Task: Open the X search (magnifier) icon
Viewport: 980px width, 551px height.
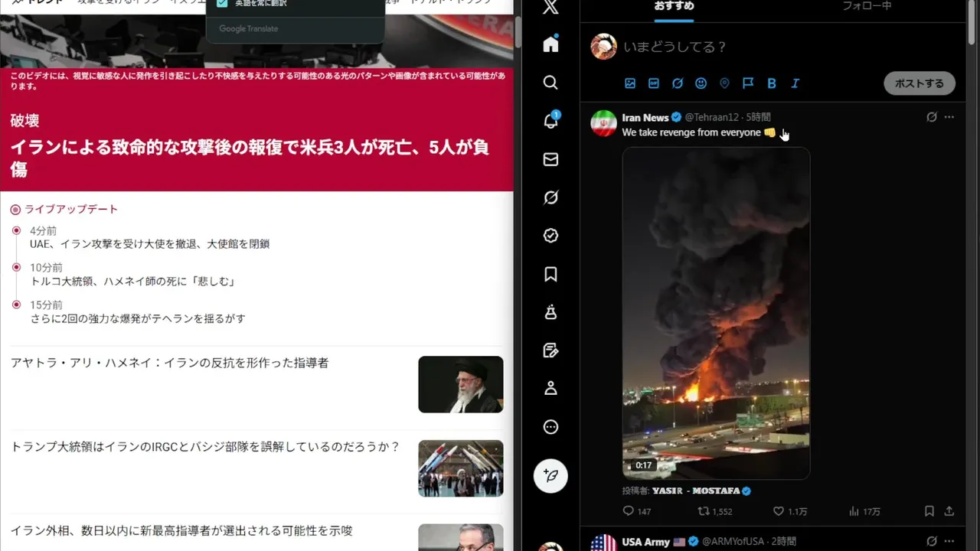Action: (x=550, y=83)
